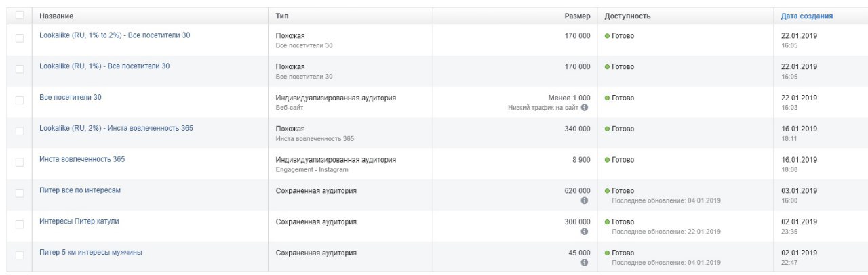Open Lookalike (RU, 1% to 2%) audience link

[115, 35]
